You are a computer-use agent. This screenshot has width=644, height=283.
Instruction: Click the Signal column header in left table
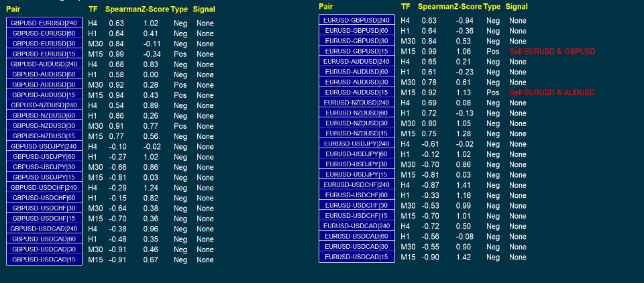tap(204, 9)
